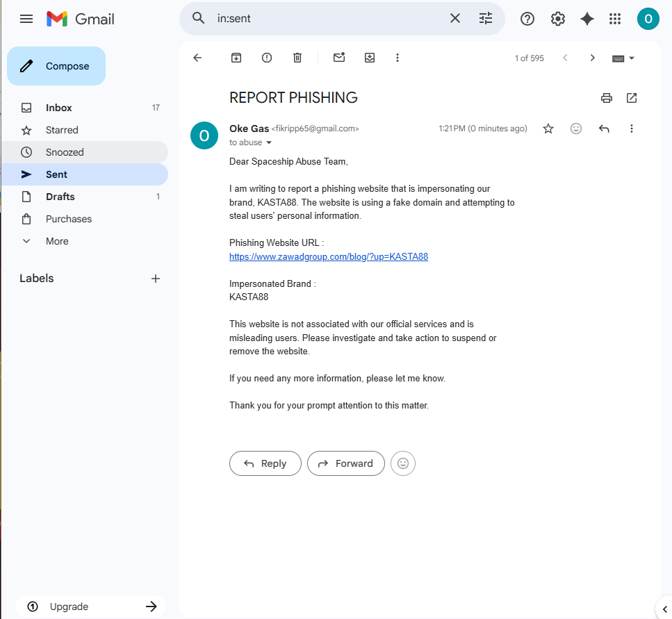Star the message from Oke Gas
The height and width of the screenshot is (619, 672).
(548, 129)
